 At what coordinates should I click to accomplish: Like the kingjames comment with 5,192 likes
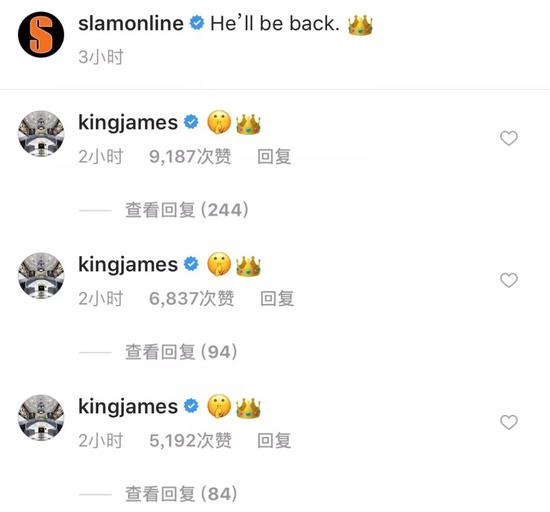click(509, 422)
